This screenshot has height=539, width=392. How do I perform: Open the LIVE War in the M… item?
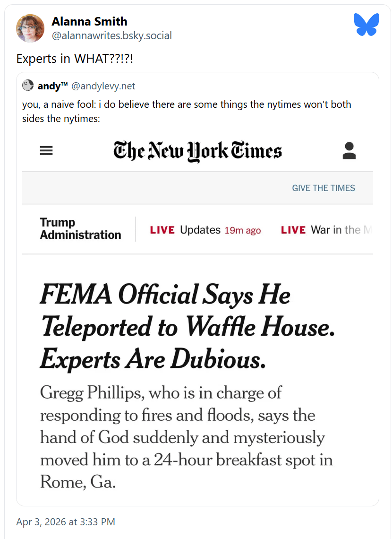pos(327,230)
